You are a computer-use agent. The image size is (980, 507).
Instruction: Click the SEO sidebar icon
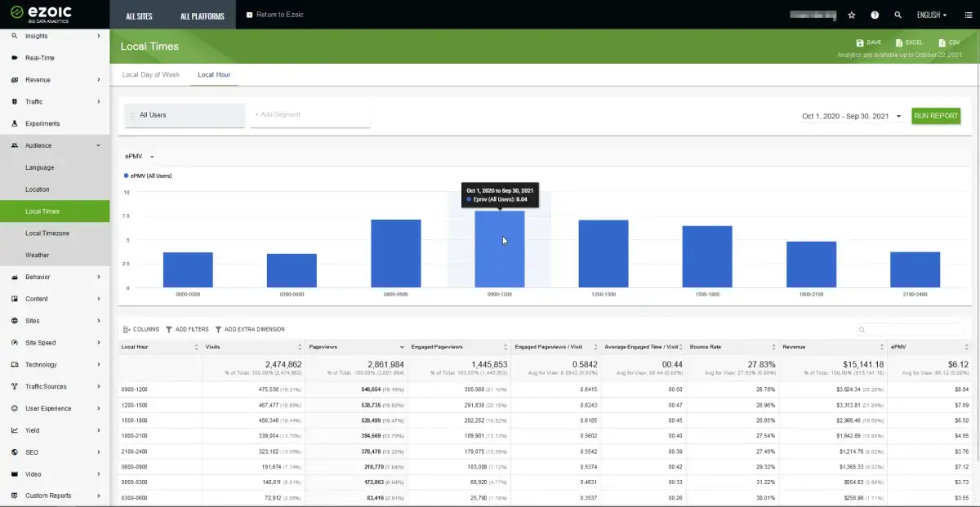coord(15,452)
